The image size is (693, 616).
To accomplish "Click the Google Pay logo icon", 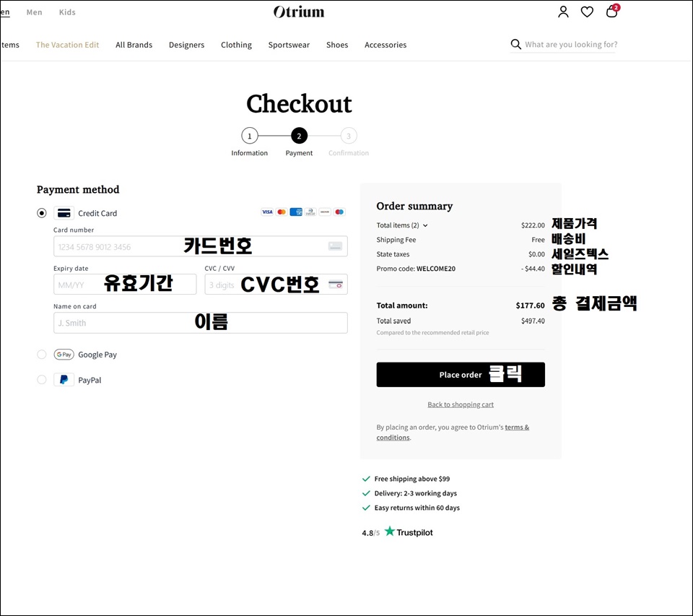I will [64, 354].
